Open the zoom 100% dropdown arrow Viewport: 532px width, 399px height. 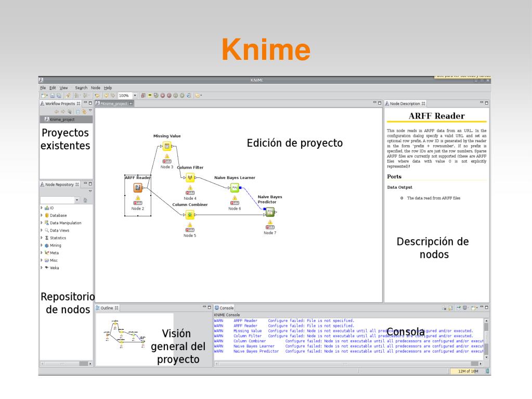click(x=135, y=96)
